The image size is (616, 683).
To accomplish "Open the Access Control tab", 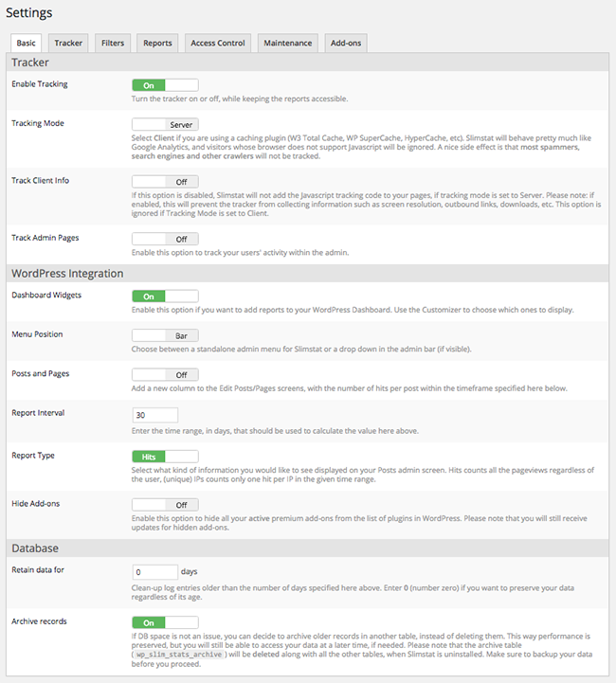I will [x=218, y=43].
